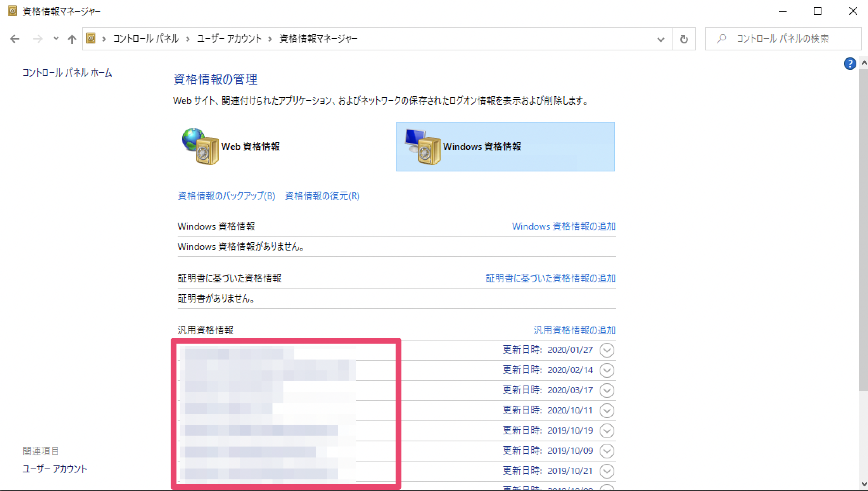The height and width of the screenshot is (491, 868).
Task: Go up one folder level
Action: coord(72,39)
